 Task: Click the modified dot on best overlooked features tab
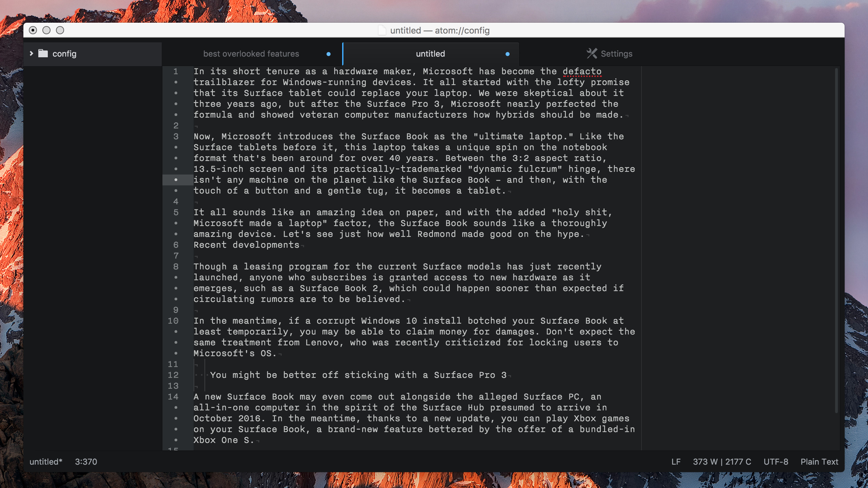[x=329, y=54]
